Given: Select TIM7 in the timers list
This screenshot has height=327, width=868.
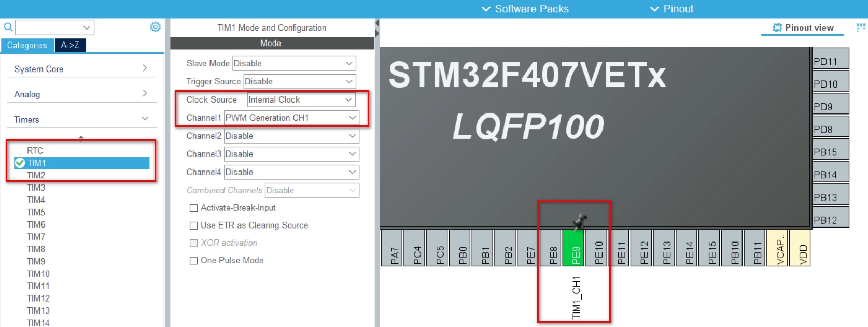Looking at the screenshot, I should (x=36, y=237).
